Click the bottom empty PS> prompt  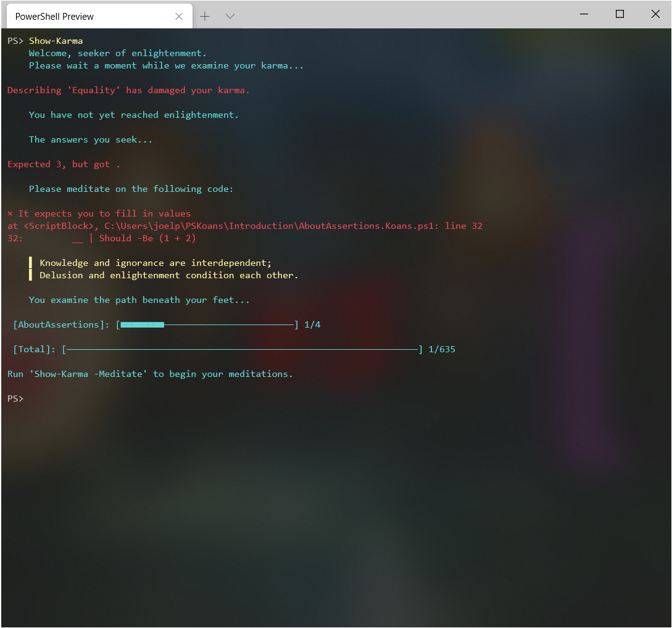coord(15,399)
